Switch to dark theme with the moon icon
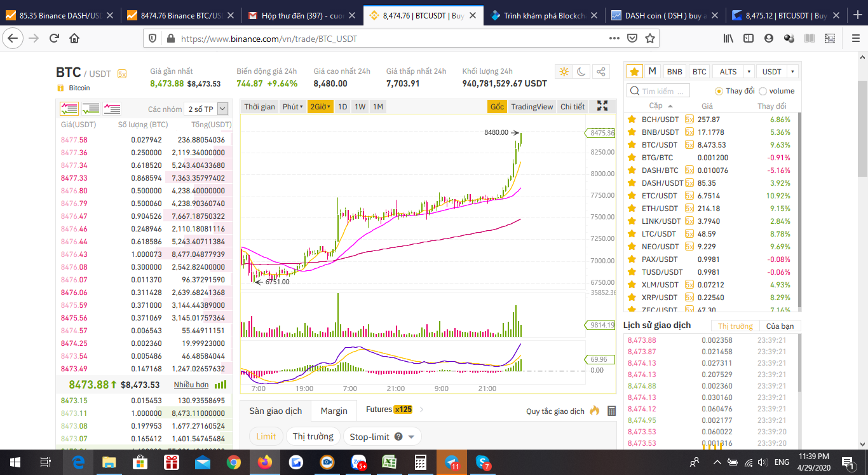 tap(582, 72)
